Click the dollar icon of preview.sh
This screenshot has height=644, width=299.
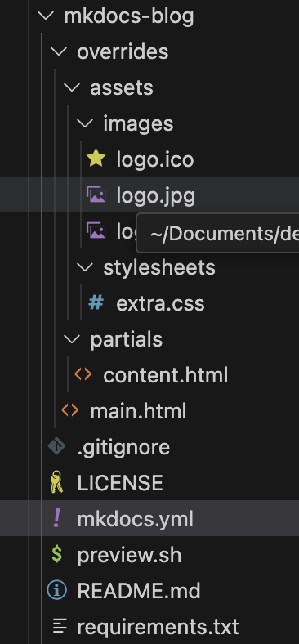point(56,554)
